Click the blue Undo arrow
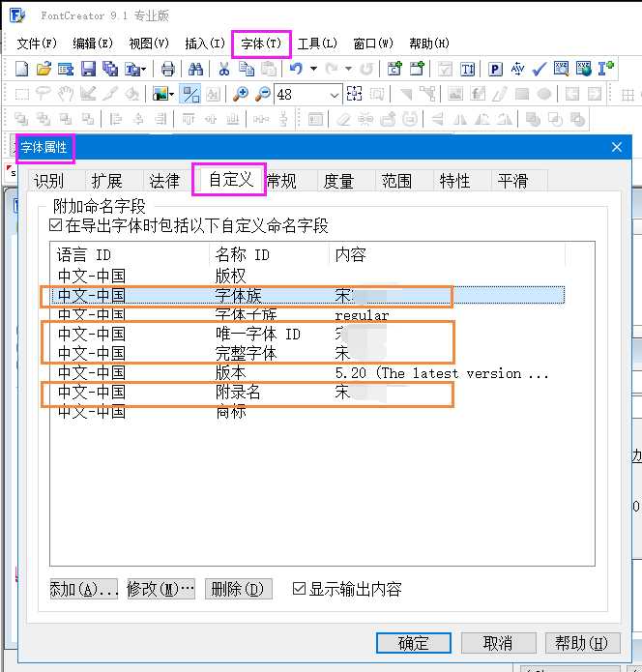The height and width of the screenshot is (672, 642). (296, 69)
